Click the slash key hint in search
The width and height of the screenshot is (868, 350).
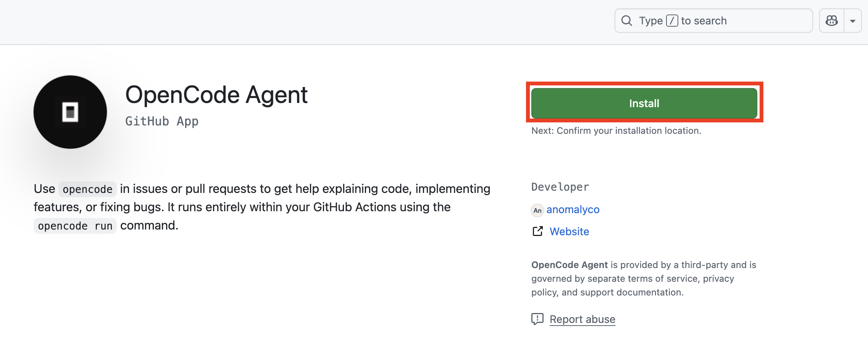click(672, 21)
